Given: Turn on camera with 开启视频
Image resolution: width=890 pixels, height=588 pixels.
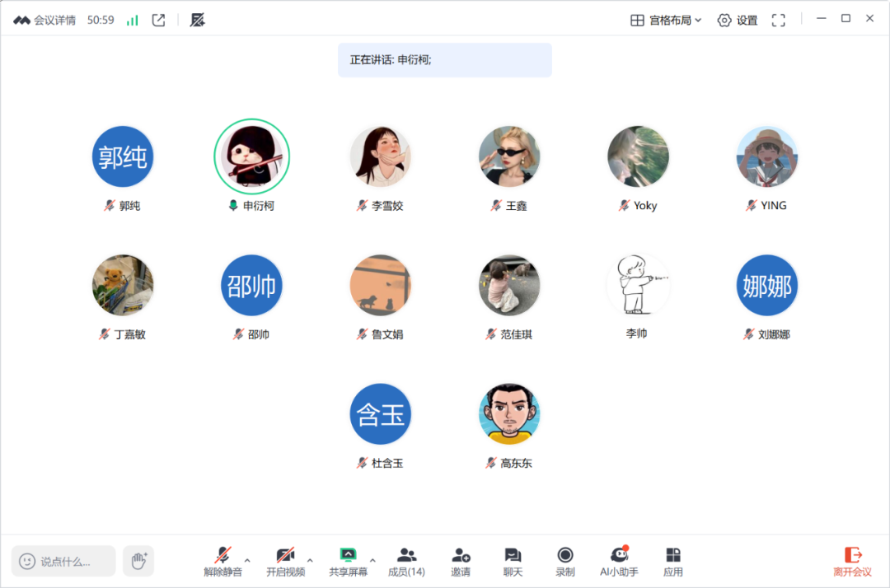Looking at the screenshot, I should 285,561.
